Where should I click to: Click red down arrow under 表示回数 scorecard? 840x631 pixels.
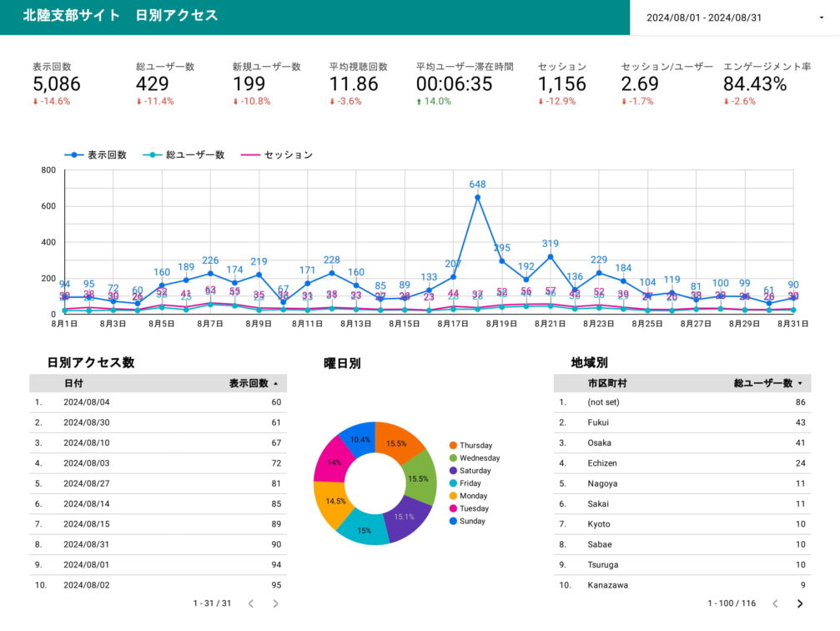(37, 102)
